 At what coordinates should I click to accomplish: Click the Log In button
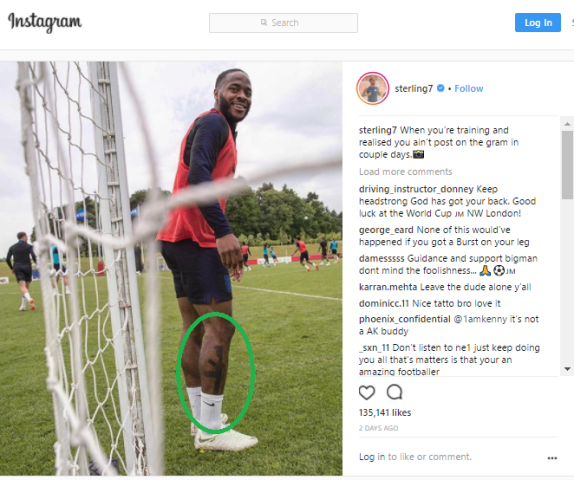click(538, 23)
